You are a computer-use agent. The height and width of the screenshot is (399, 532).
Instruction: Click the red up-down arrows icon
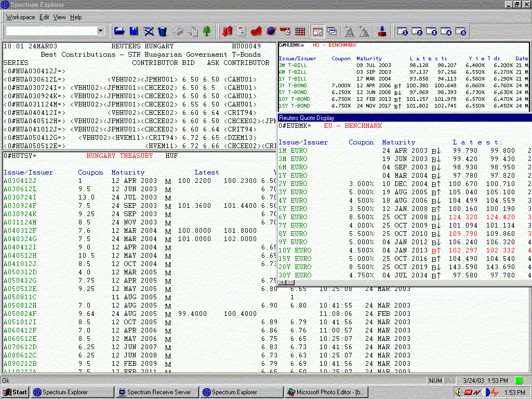(x=227, y=31)
